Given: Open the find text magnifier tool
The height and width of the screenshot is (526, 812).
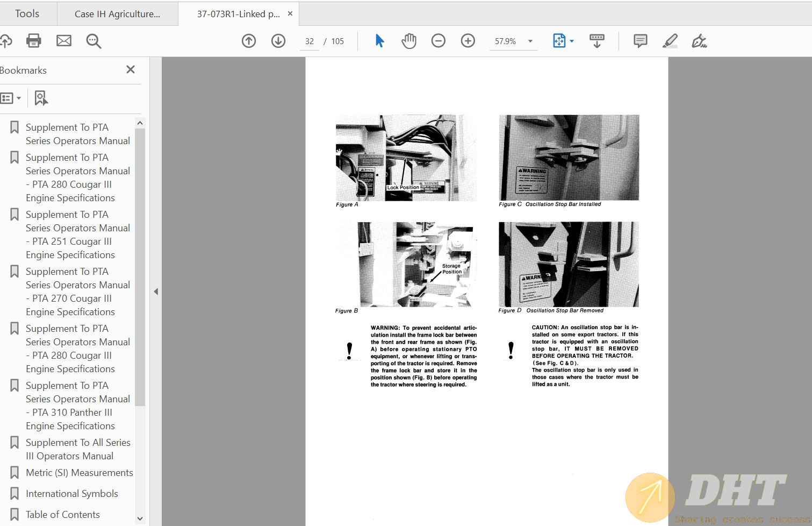Looking at the screenshot, I should point(94,41).
